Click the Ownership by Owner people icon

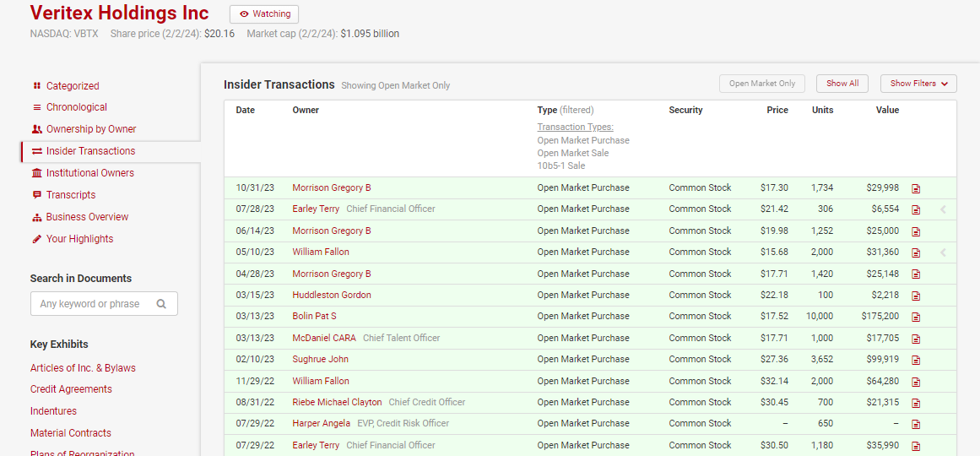pyautogui.click(x=37, y=129)
